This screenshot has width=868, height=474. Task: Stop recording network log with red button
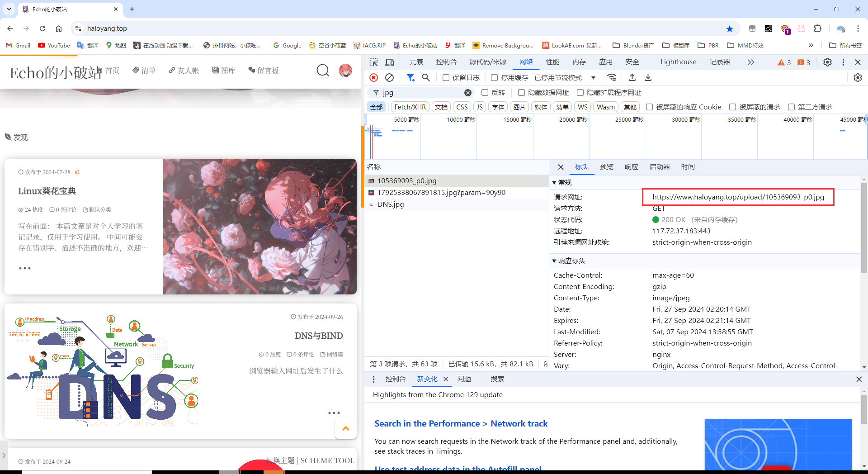[374, 78]
